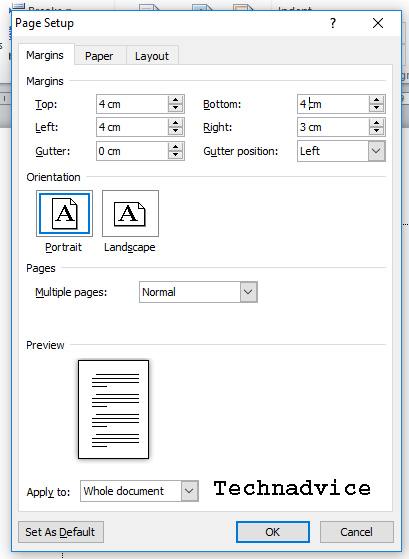Click 'Whole document' in Apply to box

pos(124,491)
